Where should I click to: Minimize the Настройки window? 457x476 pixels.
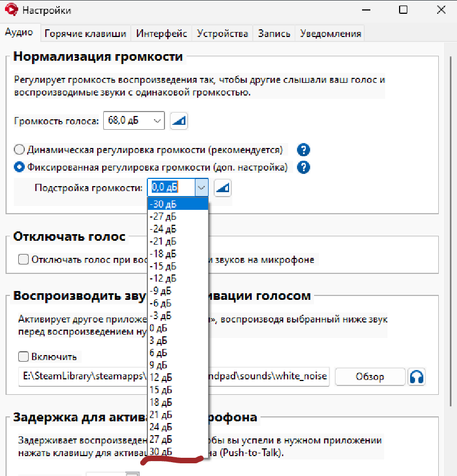pos(366,10)
